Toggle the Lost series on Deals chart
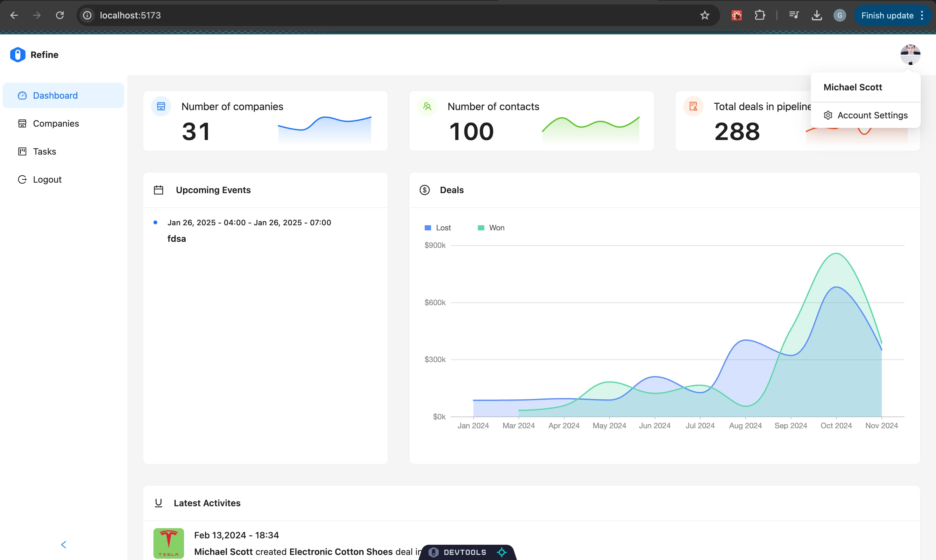The height and width of the screenshot is (560, 936). [437, 227]
